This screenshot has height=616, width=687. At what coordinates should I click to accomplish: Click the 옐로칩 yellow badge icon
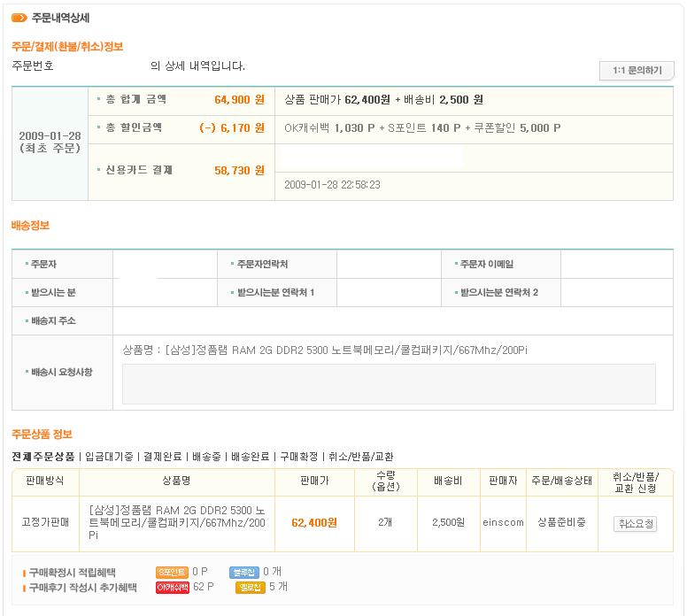click(250, 588)
